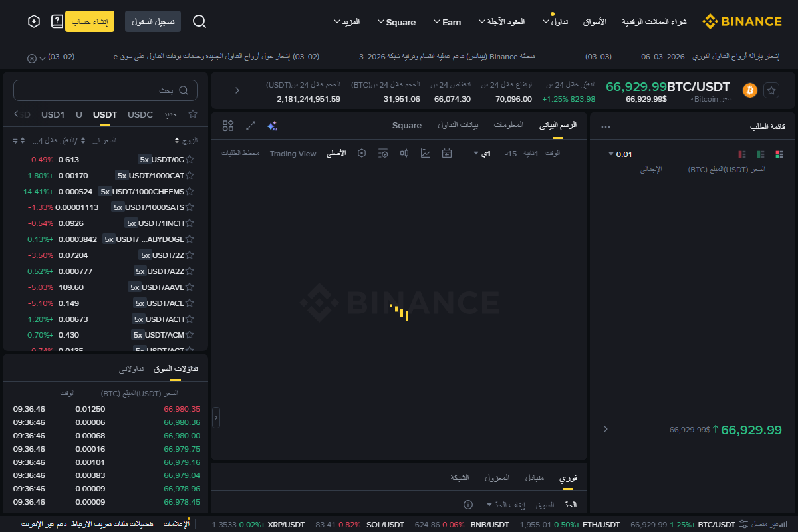Image resolution: width=798 pixels, height=532 pixels.
Task: Star the USDT/1INCH pair
Action: (x=190, y=223)
